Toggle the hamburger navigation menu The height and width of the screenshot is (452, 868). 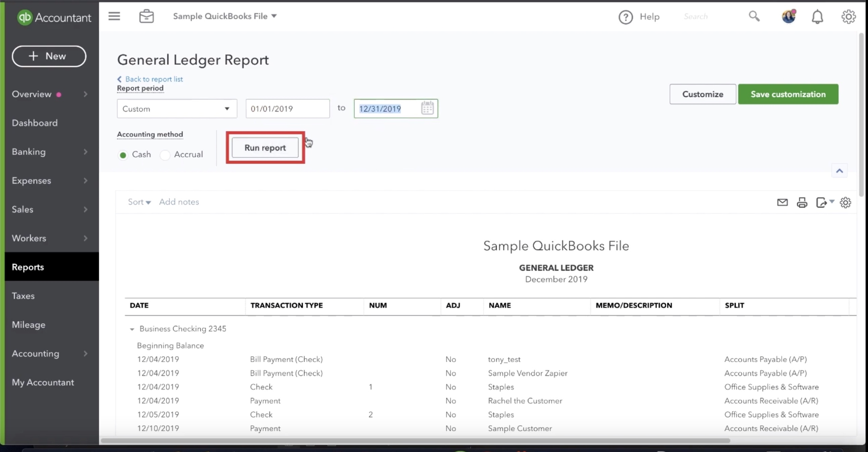[114, 16]
